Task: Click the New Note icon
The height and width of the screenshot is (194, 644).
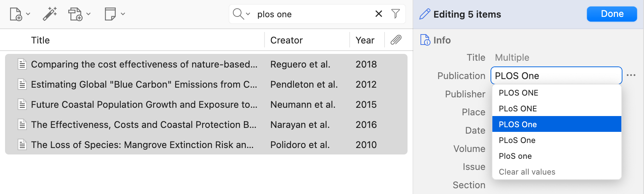Action: [x=110, y=14]
